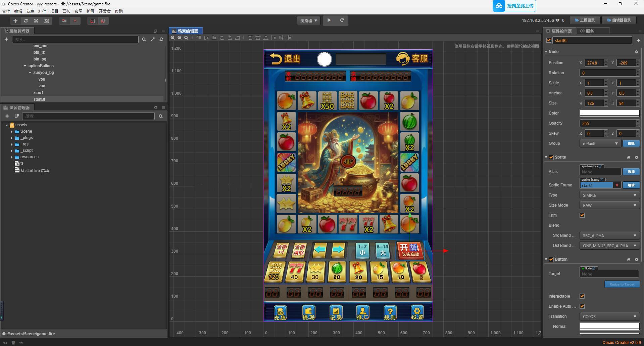Open the Node section gear settings
Screen dimensions: 644x346
tap(636, 52)
